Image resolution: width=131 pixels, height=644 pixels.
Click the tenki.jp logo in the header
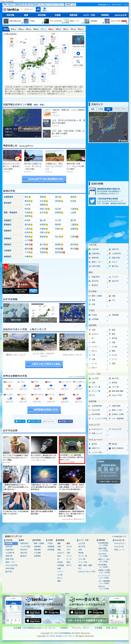[x=11, y=9]
